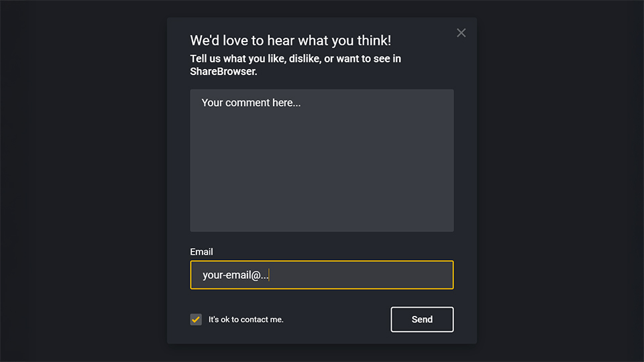The width and height of the screenshot is (644, 362).
Task: Click the 'It's ok to contact me.' label
Action: 246,319
